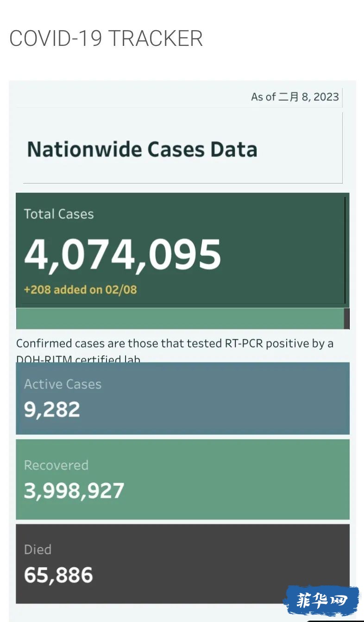Click the light green bar below Total Cases

pyautogui.click(x=180, y=318)
